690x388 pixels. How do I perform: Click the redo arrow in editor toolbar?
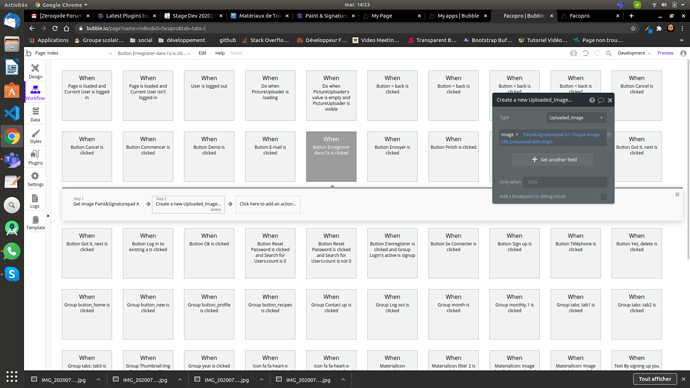pos(597,53)
